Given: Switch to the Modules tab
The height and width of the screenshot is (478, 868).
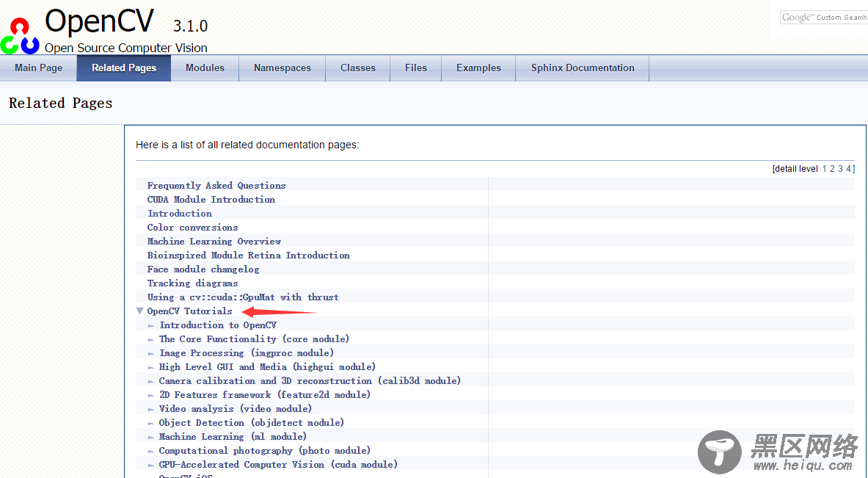Looking at the screenshot, I should tap(205, 68).
